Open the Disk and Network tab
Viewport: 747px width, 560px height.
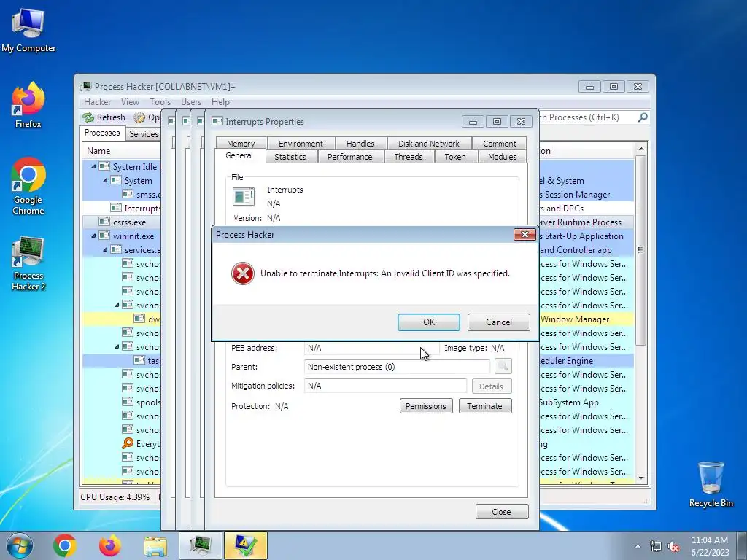point(429,144)
